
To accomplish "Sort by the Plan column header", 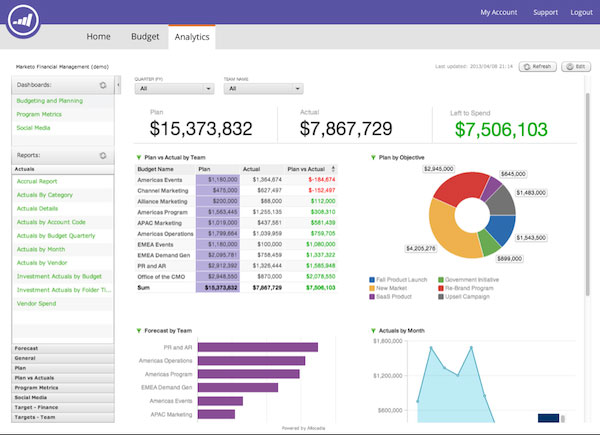I will pos(204,169).
